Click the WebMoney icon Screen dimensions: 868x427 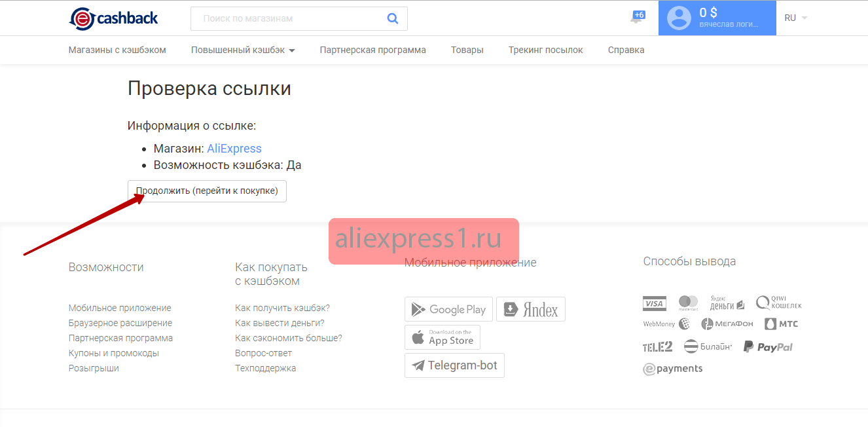coord(666,324)
